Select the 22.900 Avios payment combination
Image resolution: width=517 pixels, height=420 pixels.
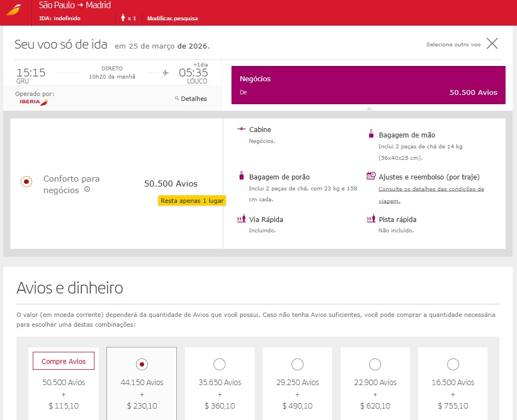375,364
